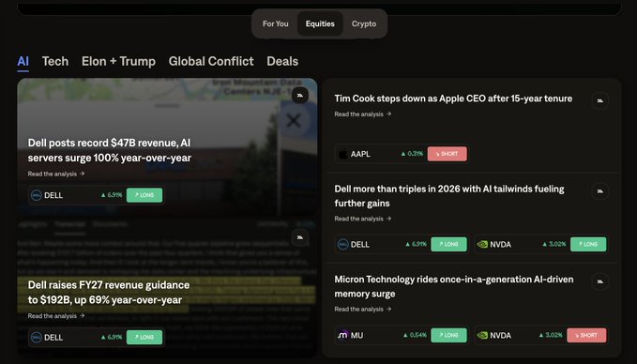Click Nvidia logo under Micron Technology story
This screenshot has width=637, height=364.
482,335
